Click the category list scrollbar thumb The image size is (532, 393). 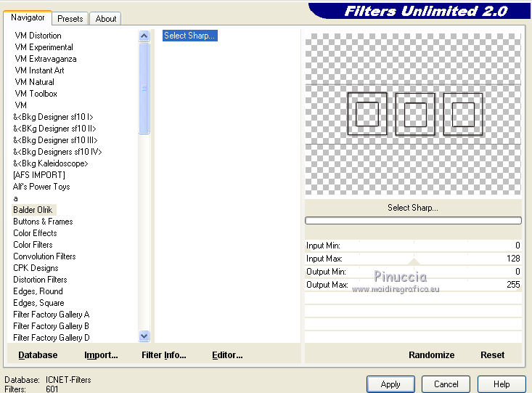[x=144, y=88]
